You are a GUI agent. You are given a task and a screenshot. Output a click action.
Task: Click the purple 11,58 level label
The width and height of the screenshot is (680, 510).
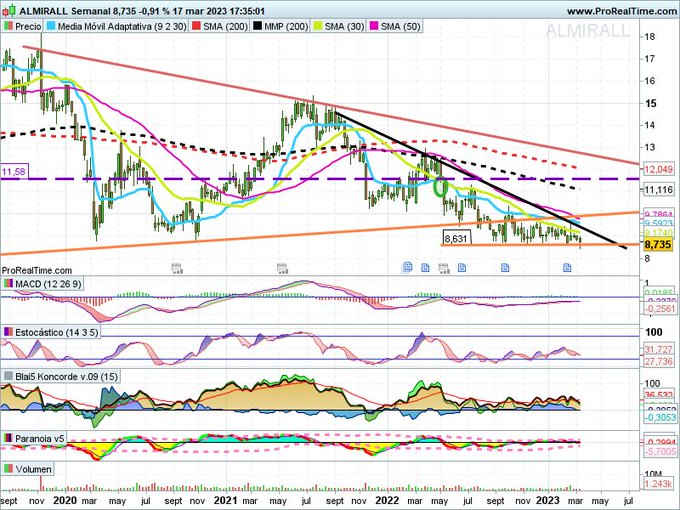pyautogui.click(x=13, y=172)
